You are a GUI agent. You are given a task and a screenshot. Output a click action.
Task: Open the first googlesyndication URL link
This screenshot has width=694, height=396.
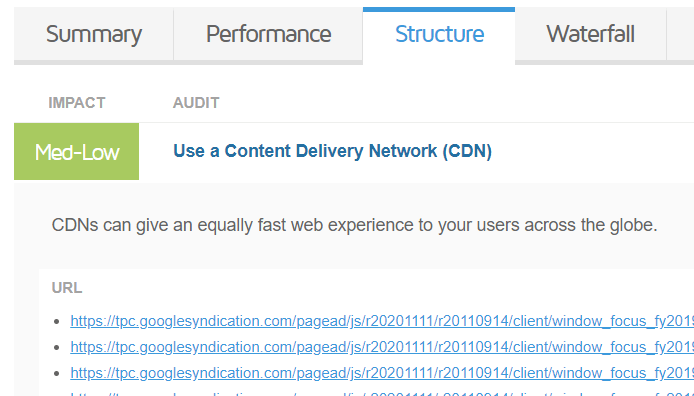pyautogui.click(x=382, y=321)
